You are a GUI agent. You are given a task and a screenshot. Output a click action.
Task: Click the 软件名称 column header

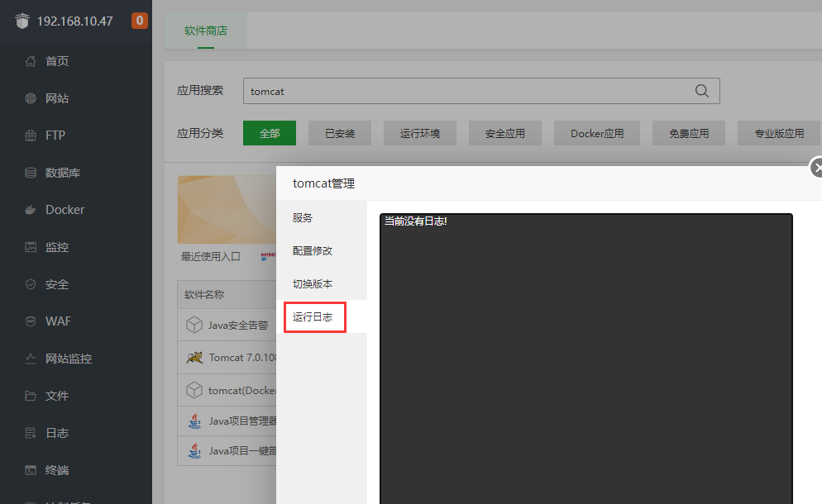pyautogui.click(x=204, y=294)
